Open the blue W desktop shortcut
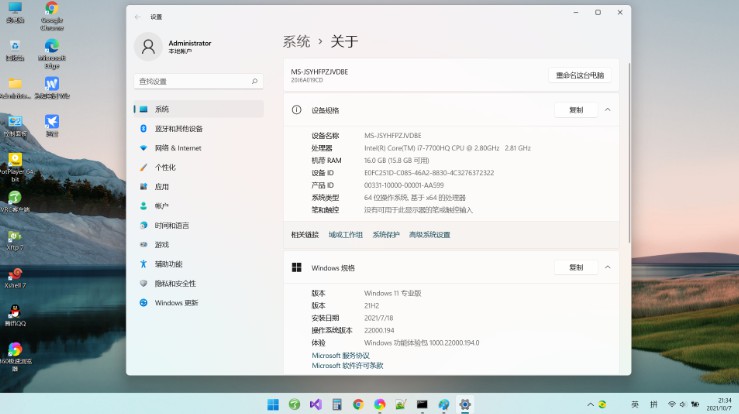Image resolution: width=739 pixels, height=414 pixels. pos(52,88)
